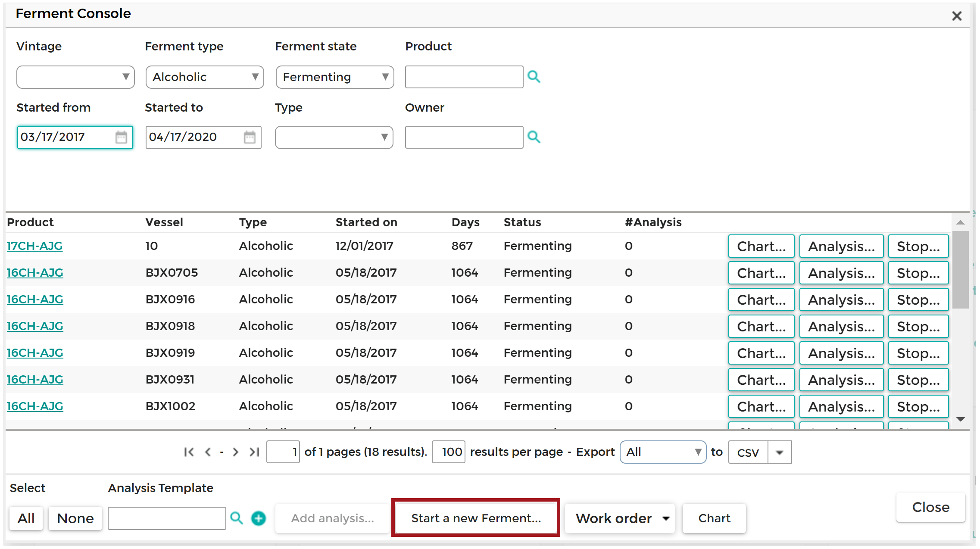The height and width of the screenshot is (549, 980).
Task: Click the results per page field
Action: [449, 452]
